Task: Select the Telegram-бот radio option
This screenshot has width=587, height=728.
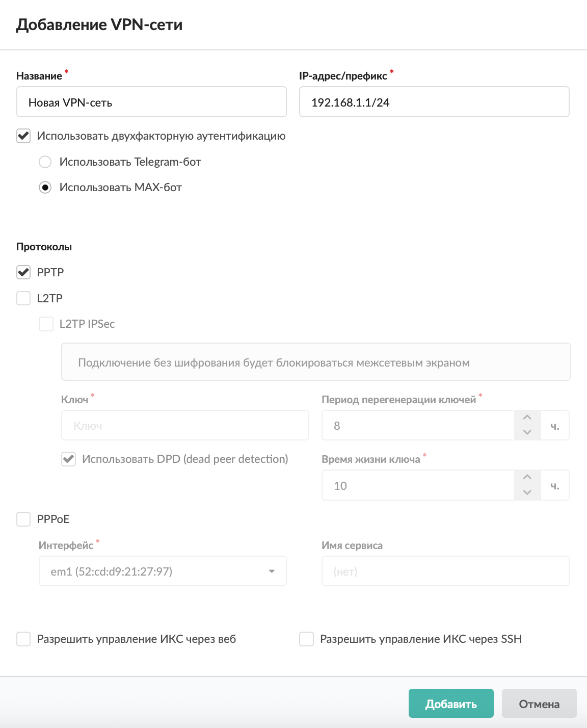Action: pyautogui.click(x=45, y=162)
